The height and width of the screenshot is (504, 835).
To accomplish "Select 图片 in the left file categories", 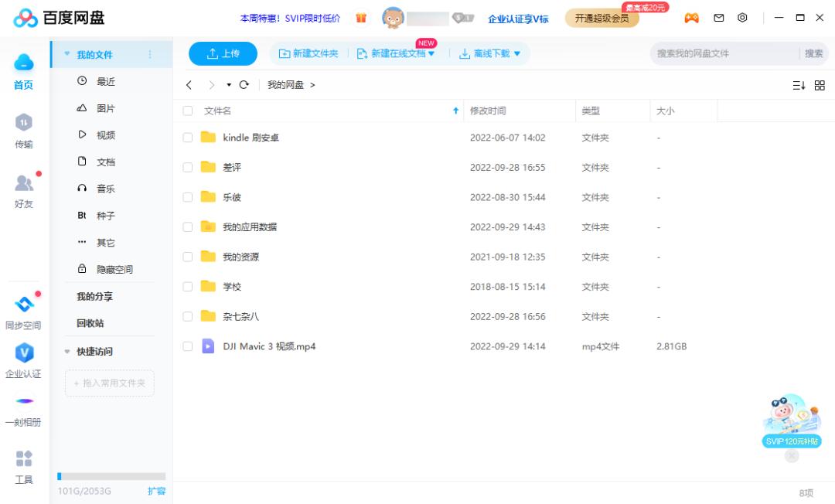I will 105,108.
